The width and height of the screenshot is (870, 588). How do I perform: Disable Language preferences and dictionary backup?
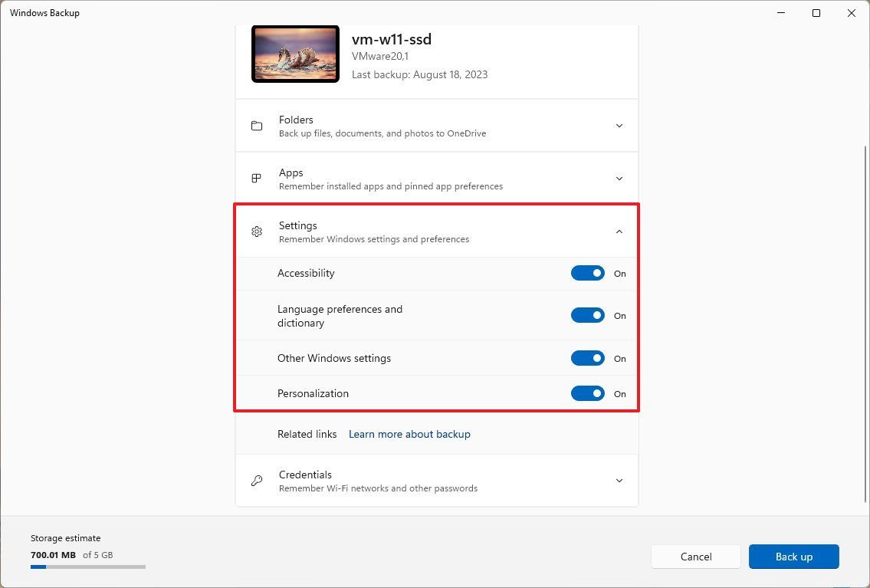(587, 315)
